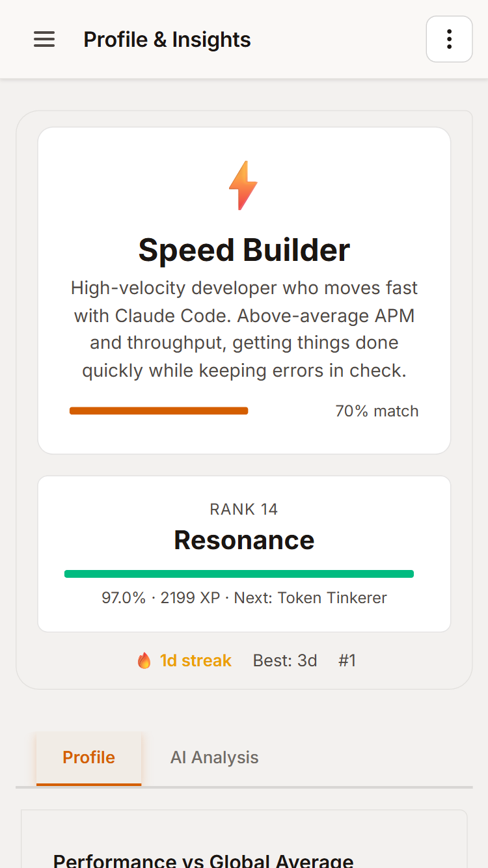Open the three-dot options menu
The image size is (488, 868).
[x=449, y=39]
